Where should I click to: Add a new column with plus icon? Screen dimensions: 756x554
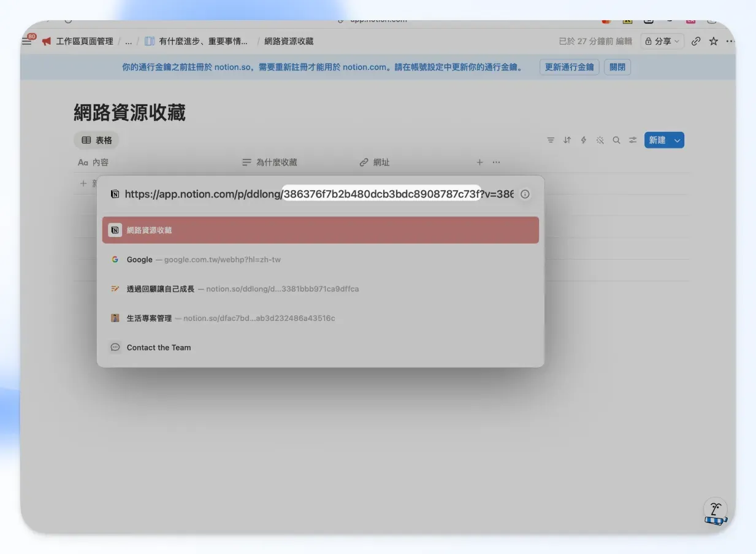[x=479, y=163]
